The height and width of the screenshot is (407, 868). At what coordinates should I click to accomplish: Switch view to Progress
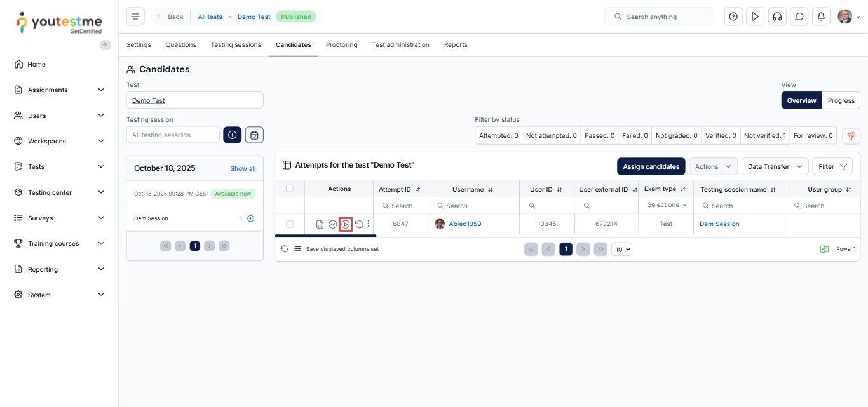click(841, 100)
